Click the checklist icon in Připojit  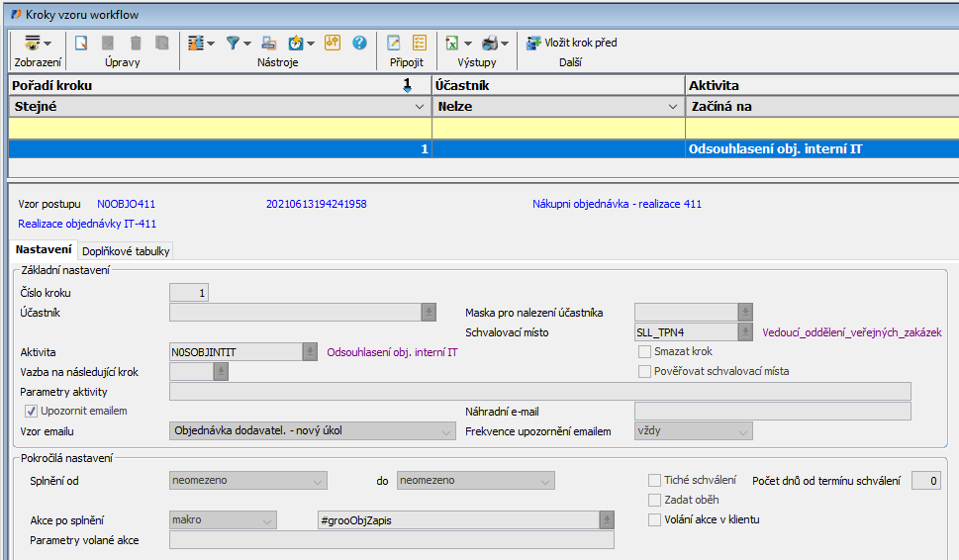tap(419, 43)
